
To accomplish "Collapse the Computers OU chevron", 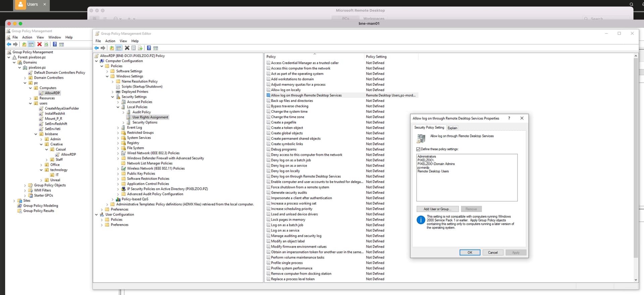I will pos(31,88).
